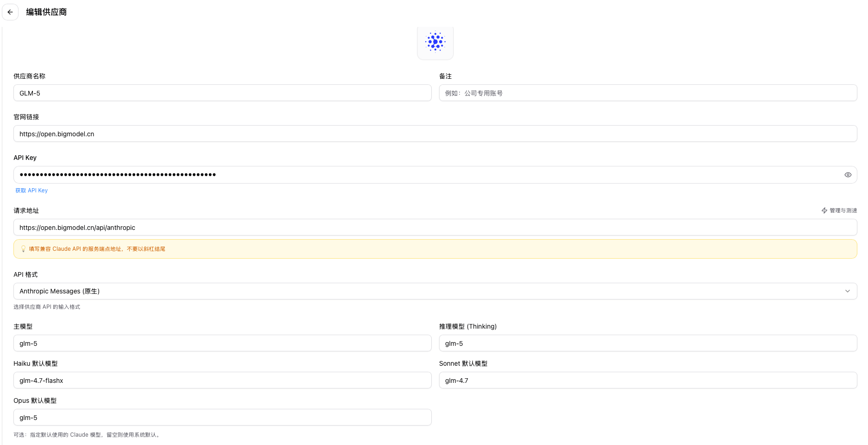Image resolution: width=868 pixels, height=445 pixels.
Task: Toggle API Key visibility eye icon
Action: (x=848, y=175)
